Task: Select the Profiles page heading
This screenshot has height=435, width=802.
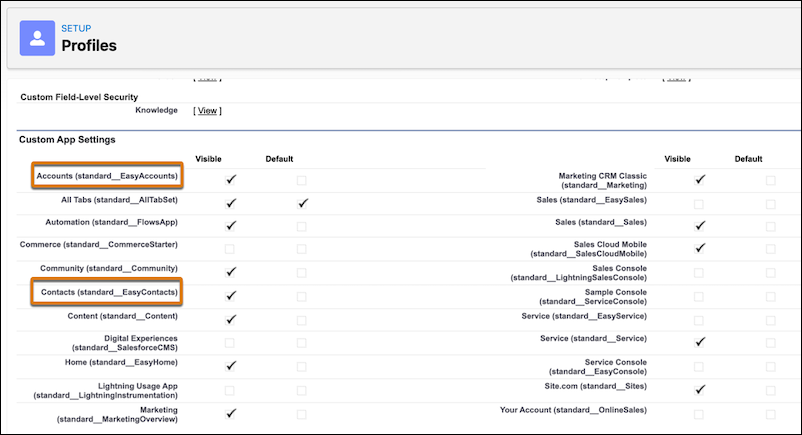Action: tap(89, 46)
